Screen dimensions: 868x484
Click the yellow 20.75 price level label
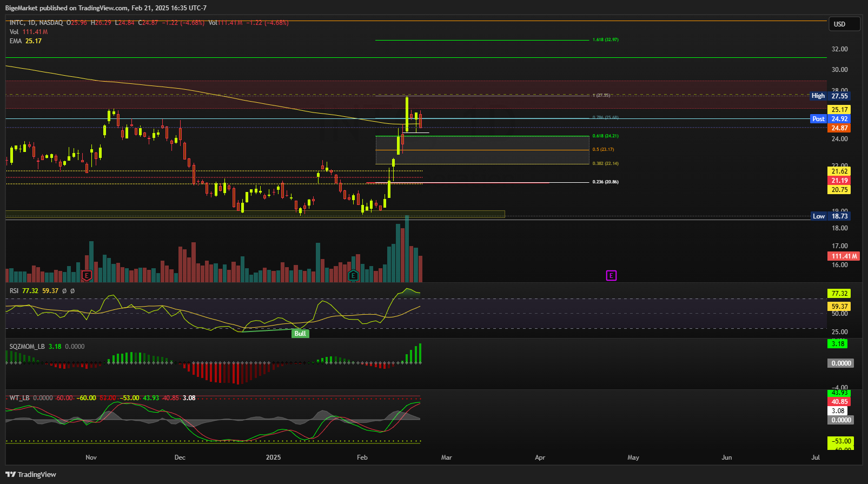click(x=839, y=190)
